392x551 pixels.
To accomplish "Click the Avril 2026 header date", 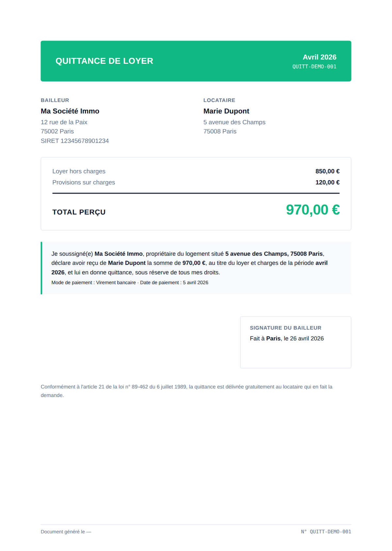I will (x=319, y=57).
